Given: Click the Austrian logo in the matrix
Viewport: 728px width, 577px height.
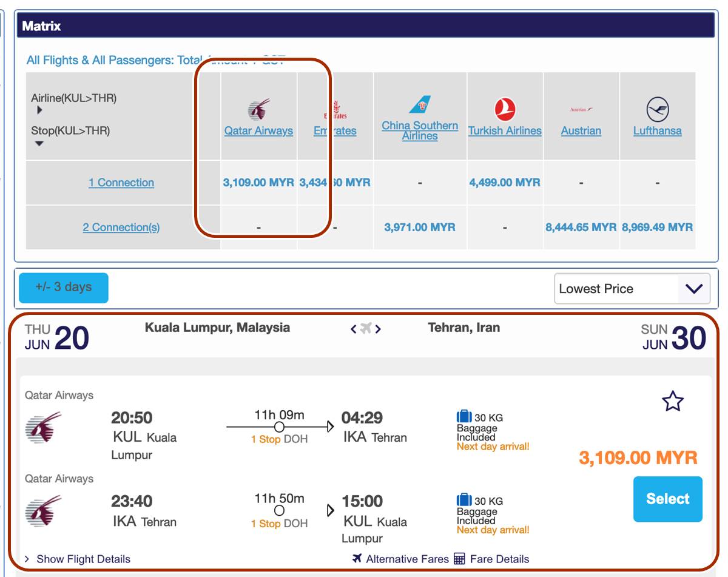Looking at the screenshot, I should [x=581, y=110].
